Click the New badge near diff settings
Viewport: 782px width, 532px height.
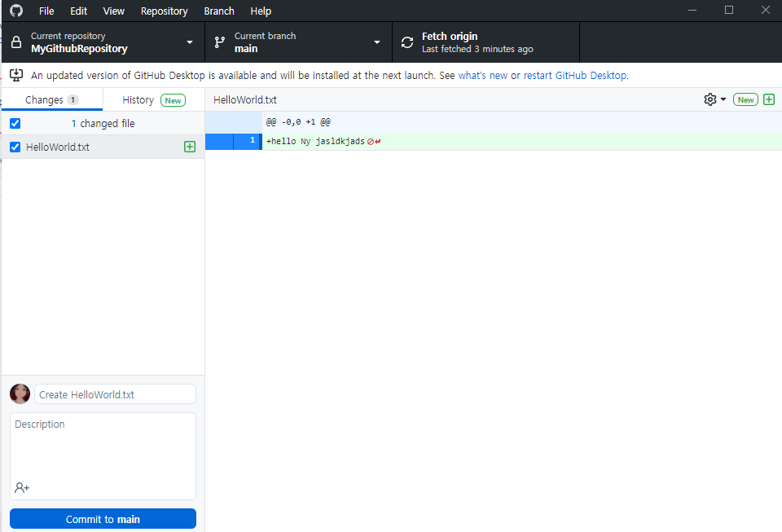coord(745,99)
